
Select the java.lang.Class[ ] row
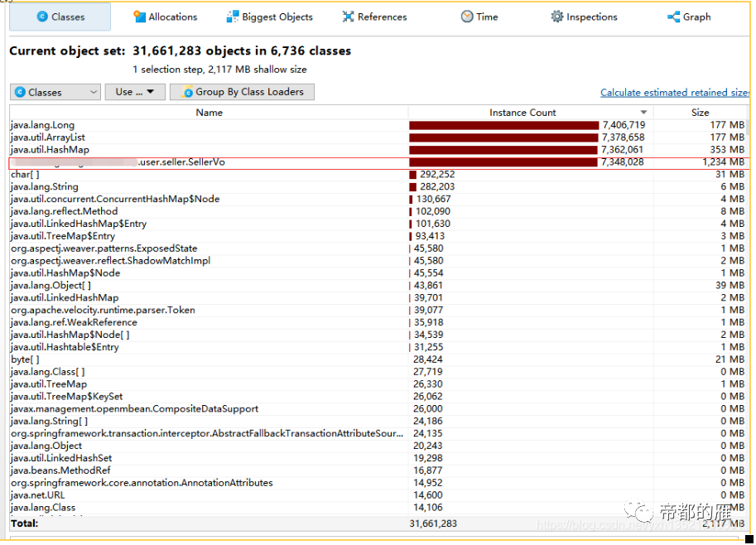click(378, 372)
